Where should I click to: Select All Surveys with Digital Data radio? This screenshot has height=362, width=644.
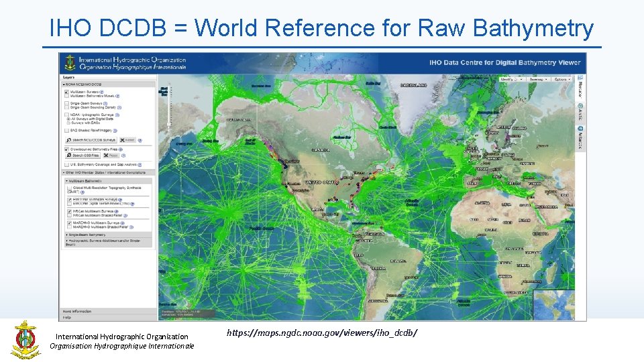68,119
